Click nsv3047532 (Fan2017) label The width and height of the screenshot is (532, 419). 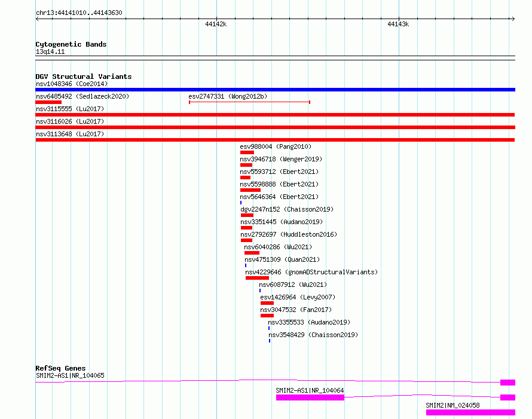click(296, 310)
